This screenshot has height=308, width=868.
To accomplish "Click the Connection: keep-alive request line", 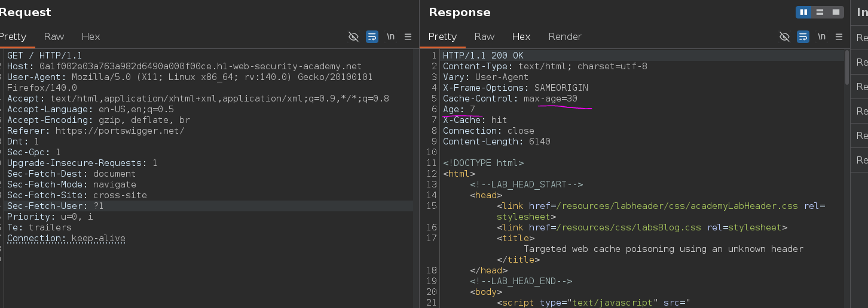I will coord(66,238).
